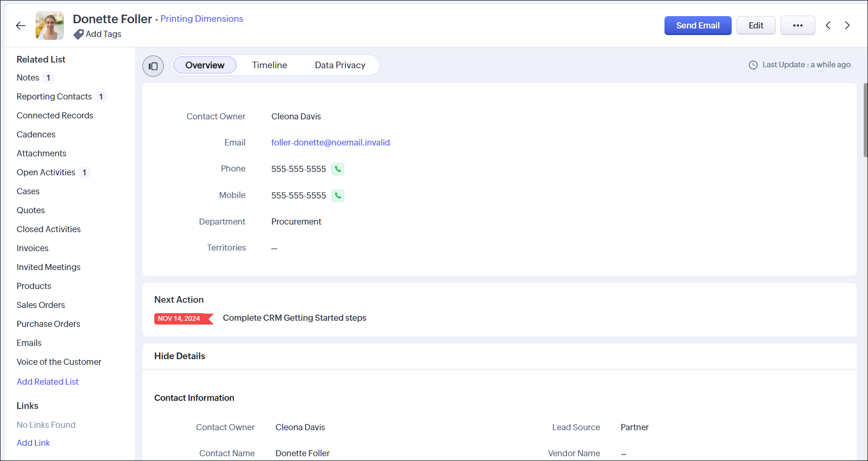
Task: Call the Mobile number via green phone icon
Action: [x=337, y=196]
